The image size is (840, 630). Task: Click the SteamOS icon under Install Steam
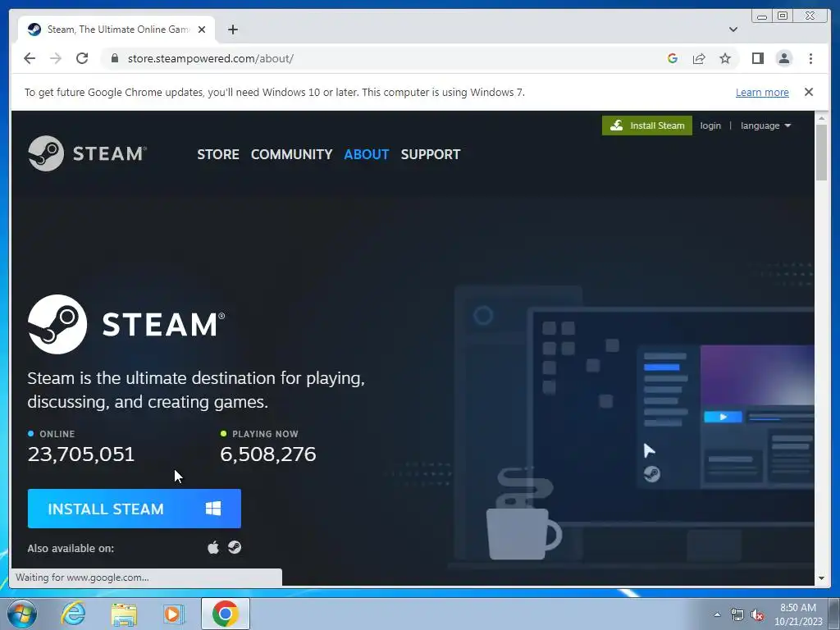click(235, 547)
